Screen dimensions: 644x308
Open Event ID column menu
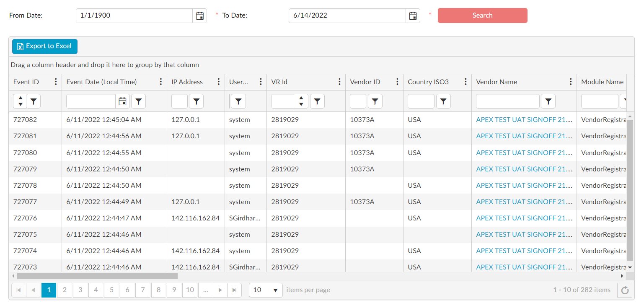(x=56, y=82)
